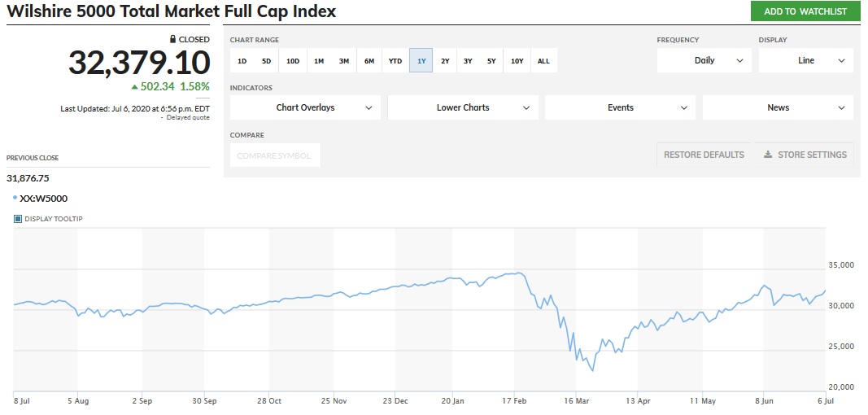Screen dimensions: 868x415
Task: Click the green price change arrow
Action: coord(135,86)
